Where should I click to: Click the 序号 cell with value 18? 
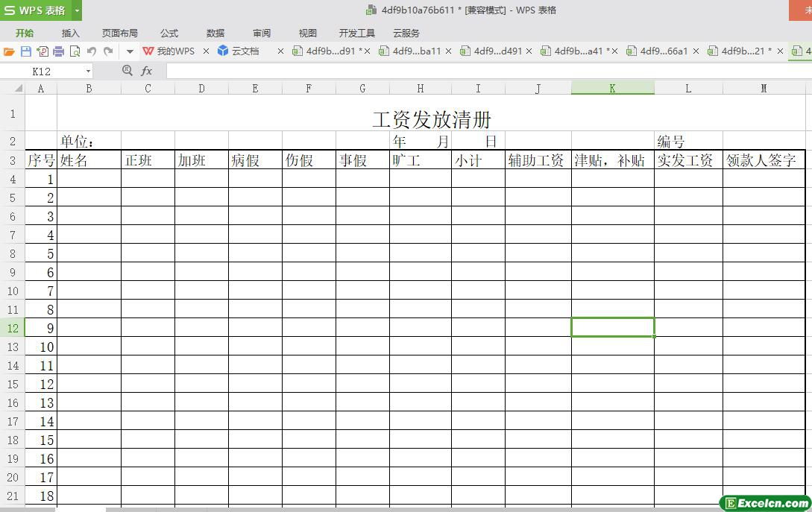coord(41,496)
